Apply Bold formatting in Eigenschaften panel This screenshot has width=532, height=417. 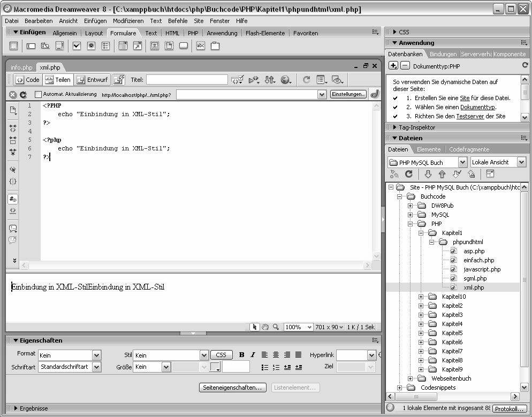click(241, 355)
